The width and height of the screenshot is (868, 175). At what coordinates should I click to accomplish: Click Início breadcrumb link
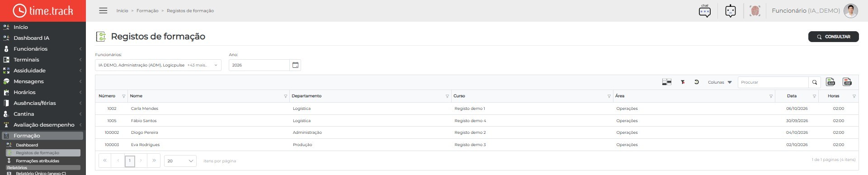(122, 10)
